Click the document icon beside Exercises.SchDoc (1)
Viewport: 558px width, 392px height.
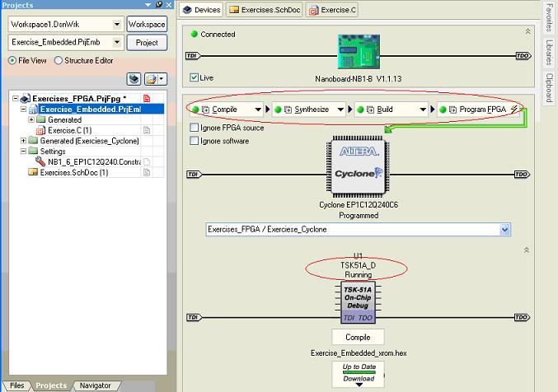coord(147,172)
